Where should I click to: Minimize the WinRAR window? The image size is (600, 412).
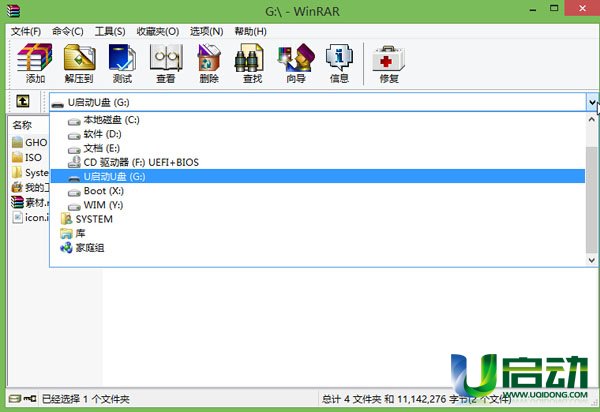pyautogui.click(x=533, y=9)
